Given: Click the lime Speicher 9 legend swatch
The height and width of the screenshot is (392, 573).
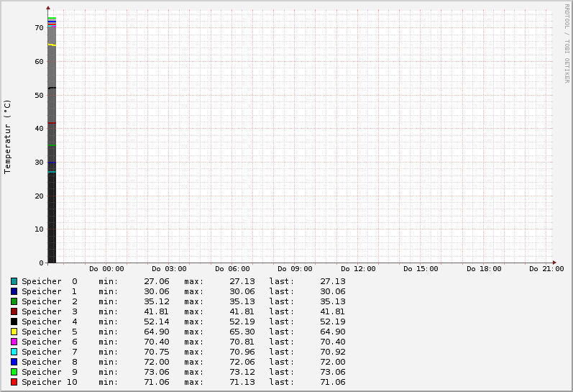Looking at the screenshot, I should (14, 372).
